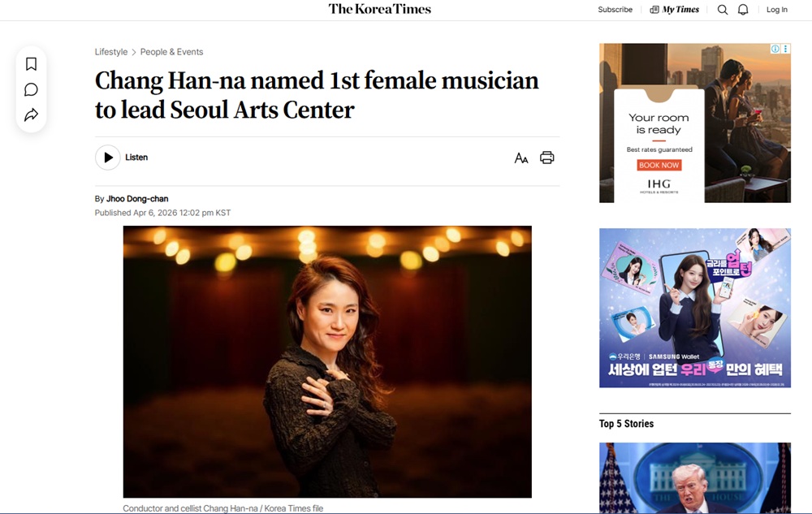The height and width of the screenshot is (514, 812).
Task: Bookmark this article
Action: click(x=31, y=64)
